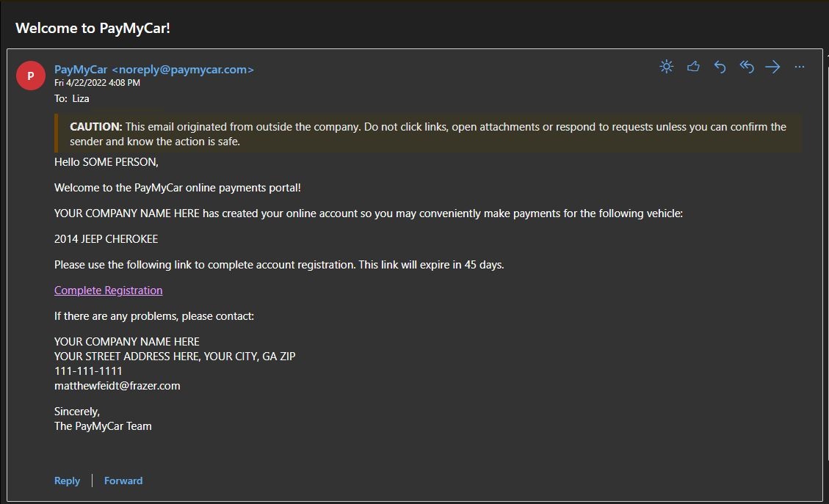Click the Forward arrow icon
The height and width of the screenshot is (504, 829).
pos(772,67)
